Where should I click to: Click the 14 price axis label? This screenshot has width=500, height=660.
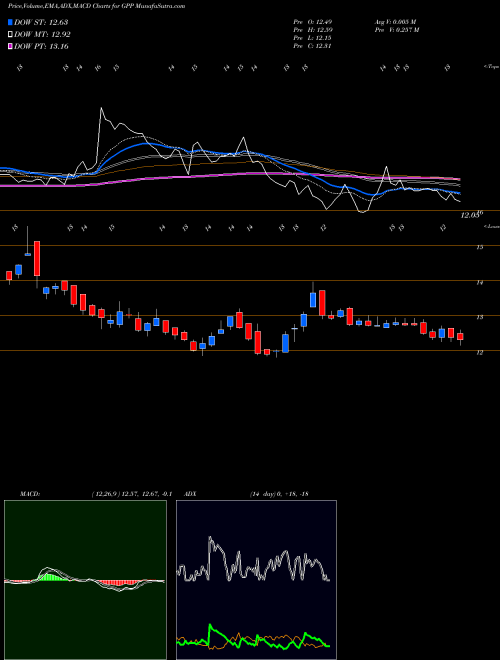(x=479, y=282)
